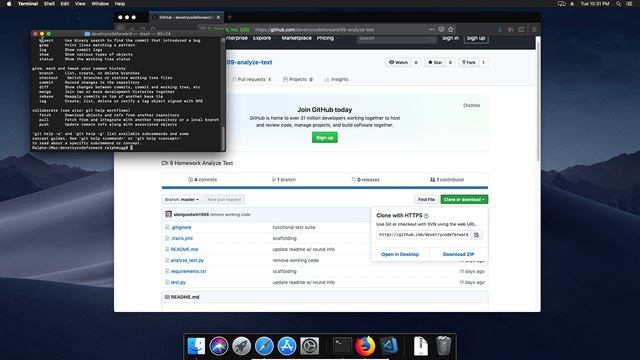Viewport: 640px width, 360px height.
Task: Open Firefox library icon in toolbar
Action: click(x=511, y=29)
